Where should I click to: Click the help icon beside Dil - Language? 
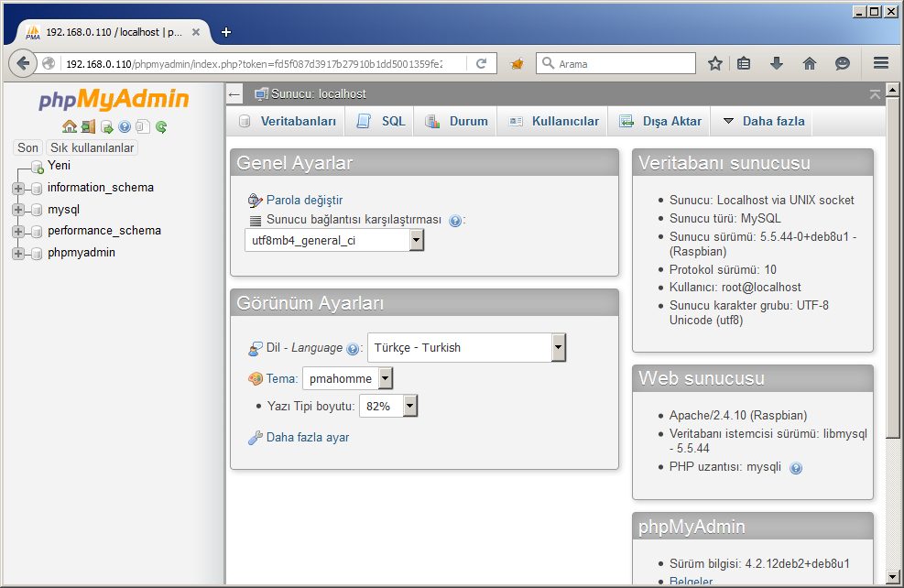coord(353,349)
